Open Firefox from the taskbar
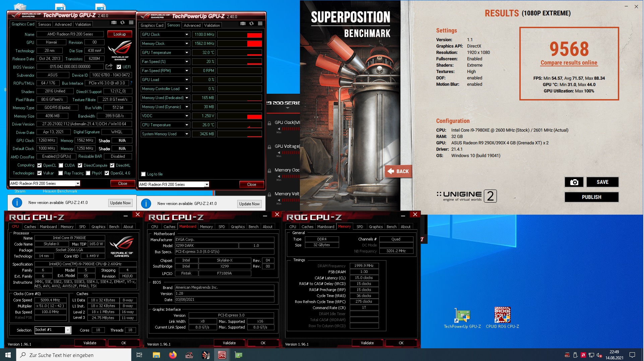 click(173, 355)
